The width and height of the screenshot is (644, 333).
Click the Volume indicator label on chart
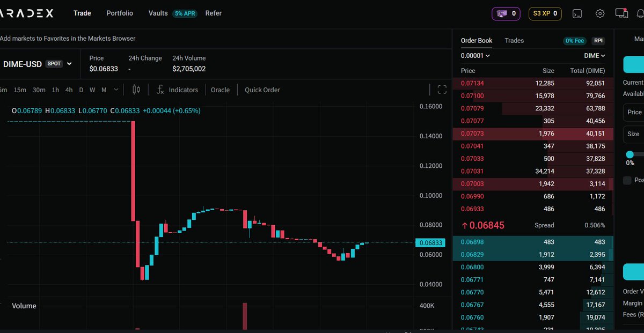pos(24,306)
